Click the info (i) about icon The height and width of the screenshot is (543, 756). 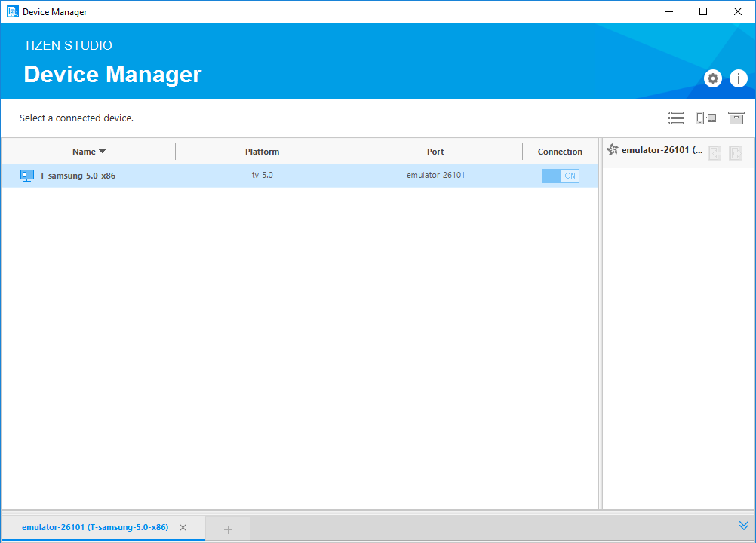click(738, 78)
